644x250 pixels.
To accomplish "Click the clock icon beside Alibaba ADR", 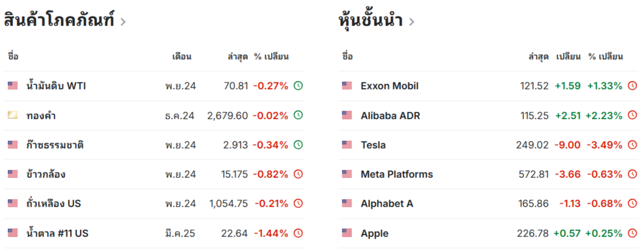I will 633,116.
